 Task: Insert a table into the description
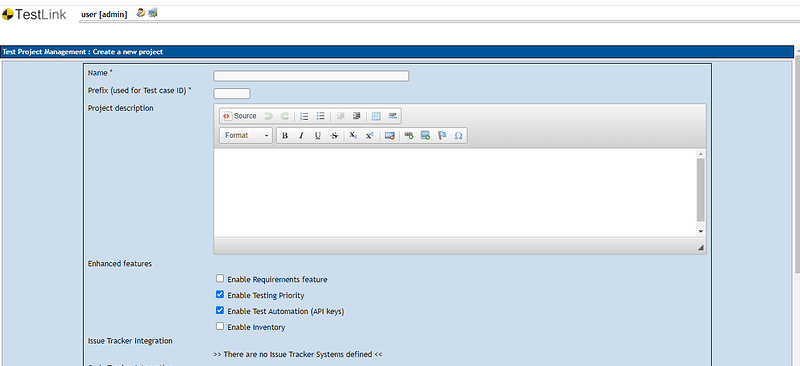(376, 116)
